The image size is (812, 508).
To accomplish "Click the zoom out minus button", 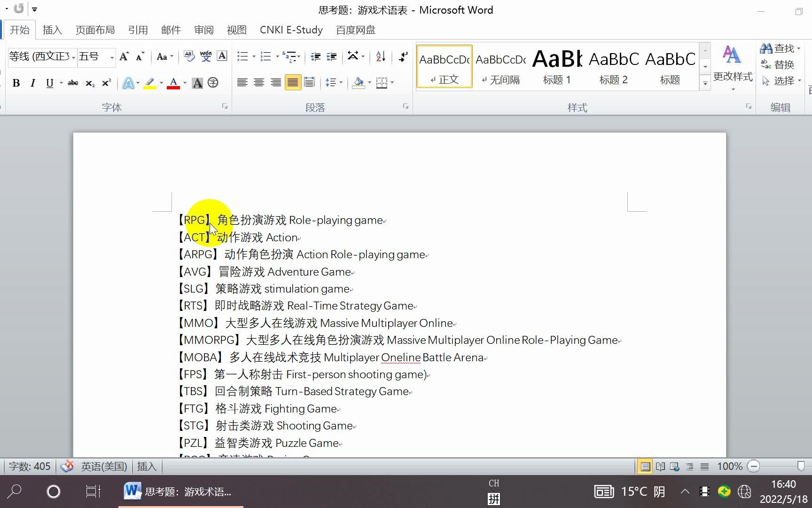I will [754, 466].
